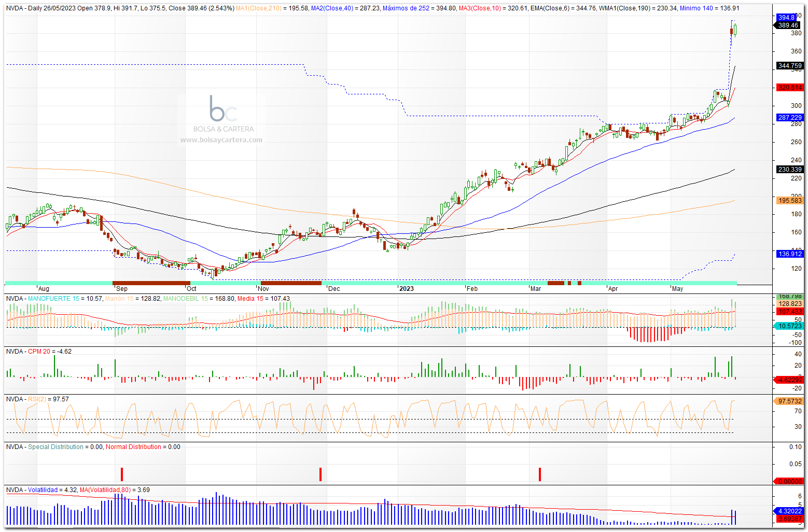Select the orange 195.583 price tag

790,201
